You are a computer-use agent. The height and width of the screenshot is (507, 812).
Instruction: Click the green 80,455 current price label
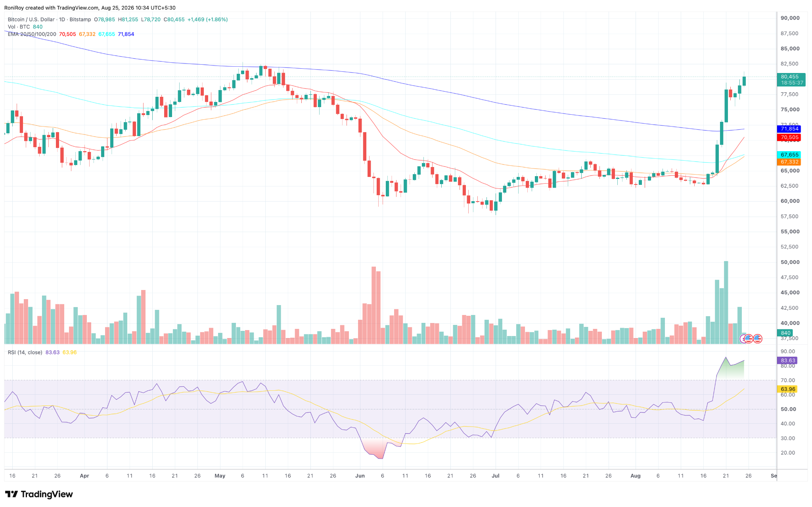point(790,80)
